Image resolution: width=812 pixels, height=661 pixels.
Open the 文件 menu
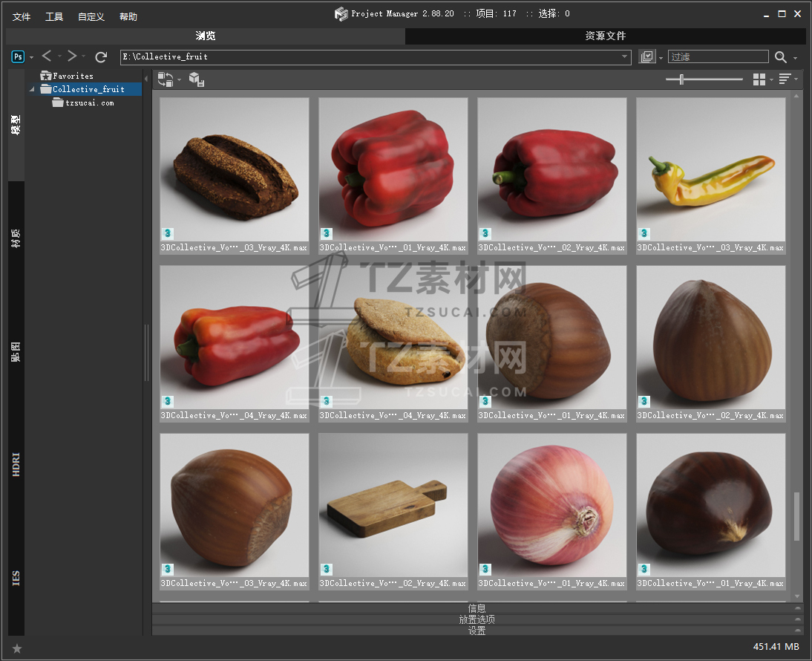[22, 16]
